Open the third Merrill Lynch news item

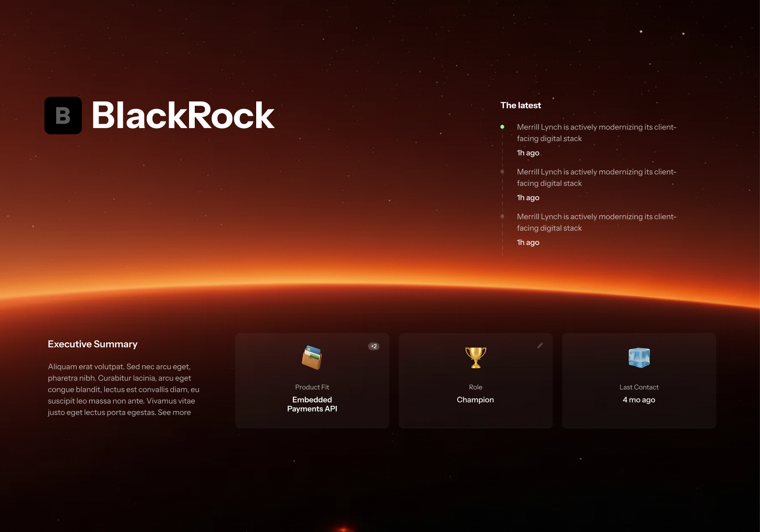pos(596,222)
